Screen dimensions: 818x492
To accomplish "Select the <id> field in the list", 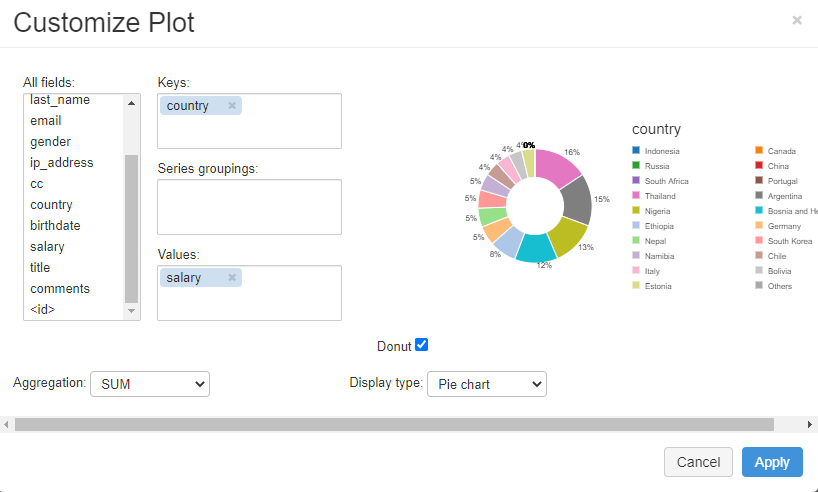I will [x=43, y=310].
